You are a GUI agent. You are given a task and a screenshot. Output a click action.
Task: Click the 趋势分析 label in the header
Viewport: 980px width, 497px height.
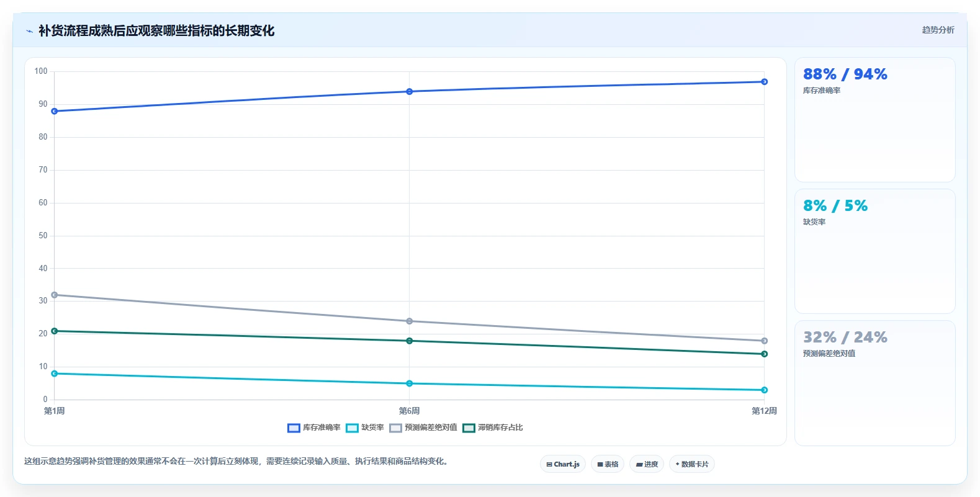click(938, 30)
